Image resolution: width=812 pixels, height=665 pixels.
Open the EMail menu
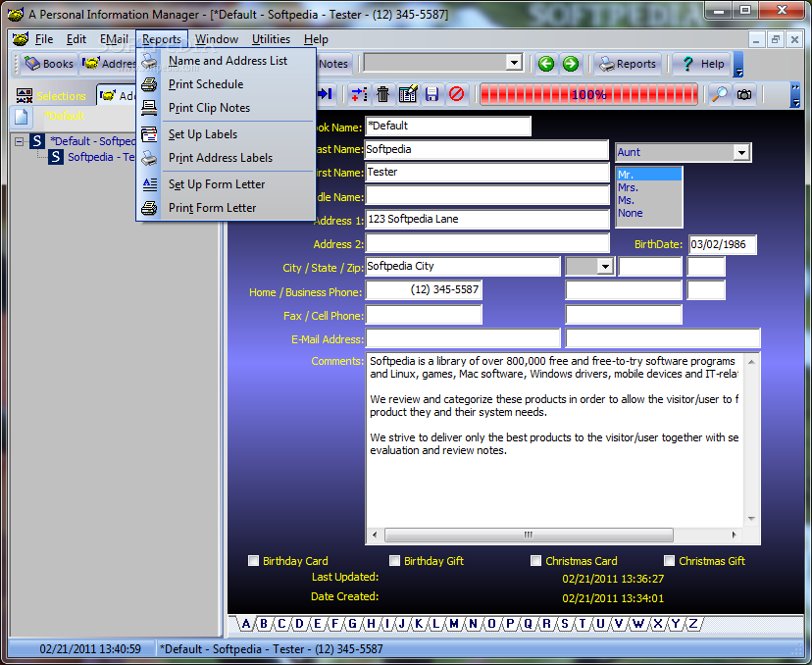coord(114,39)
